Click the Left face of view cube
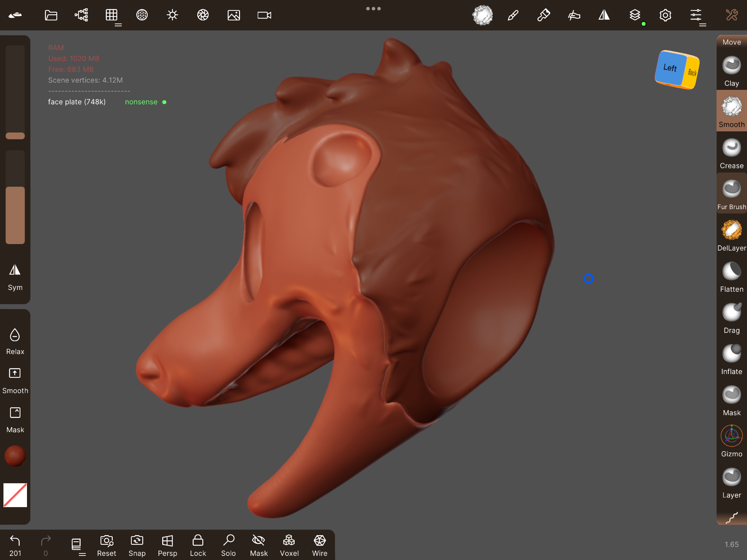 click(x=670, y=68)
